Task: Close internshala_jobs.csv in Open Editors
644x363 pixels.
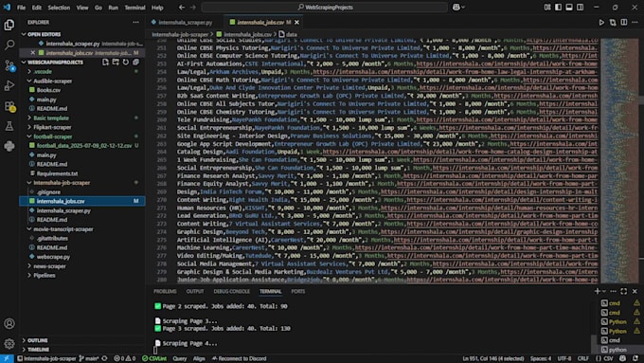Action: [33, 53]
